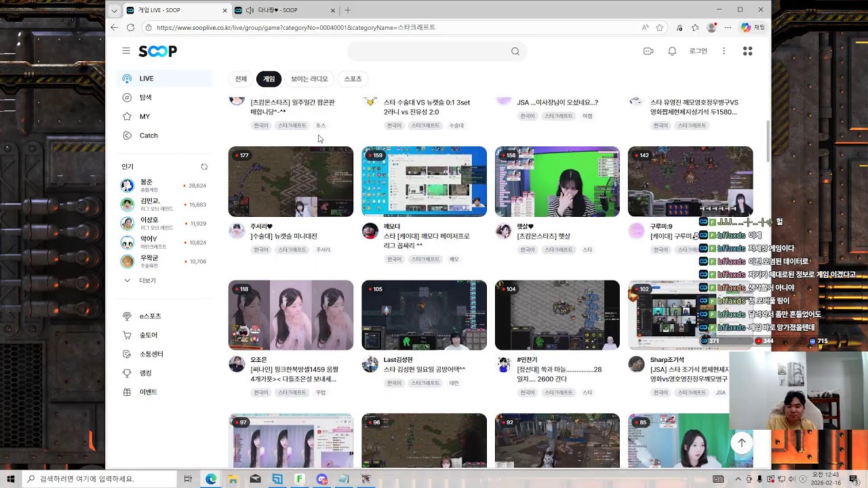
Task: Click the 테란 tag under Last김성현 stream
Action: (x=454, y=383)
